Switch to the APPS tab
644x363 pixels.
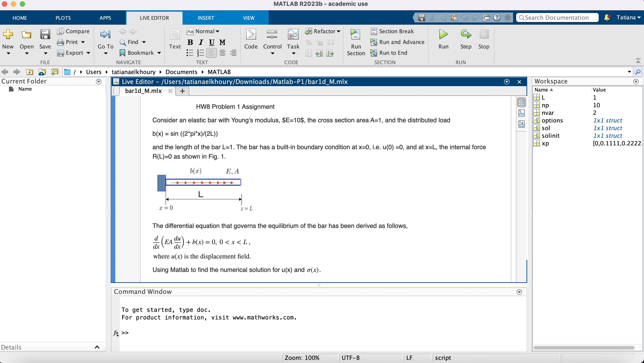105,18
